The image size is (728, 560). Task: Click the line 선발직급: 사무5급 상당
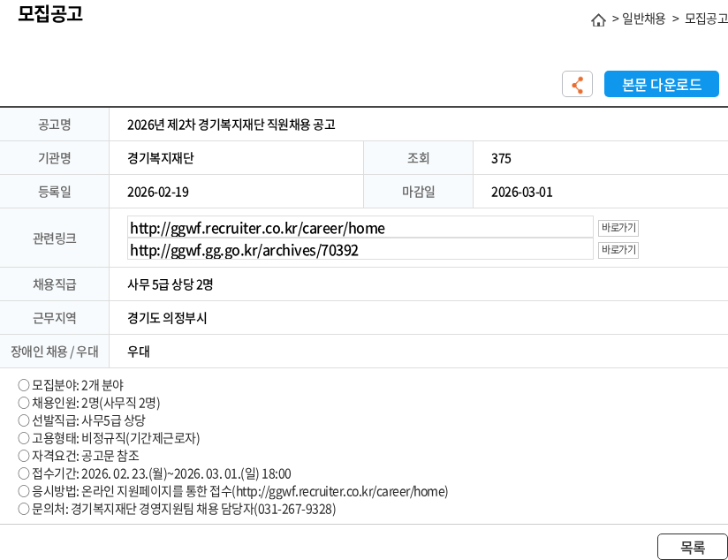pos(81,420)
